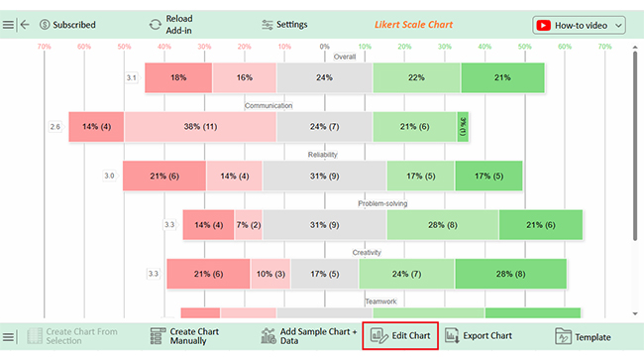Viewport: 644px width, 362px height.
Task: Click the Add Sample Chart icon
Action: click(268, 336)
